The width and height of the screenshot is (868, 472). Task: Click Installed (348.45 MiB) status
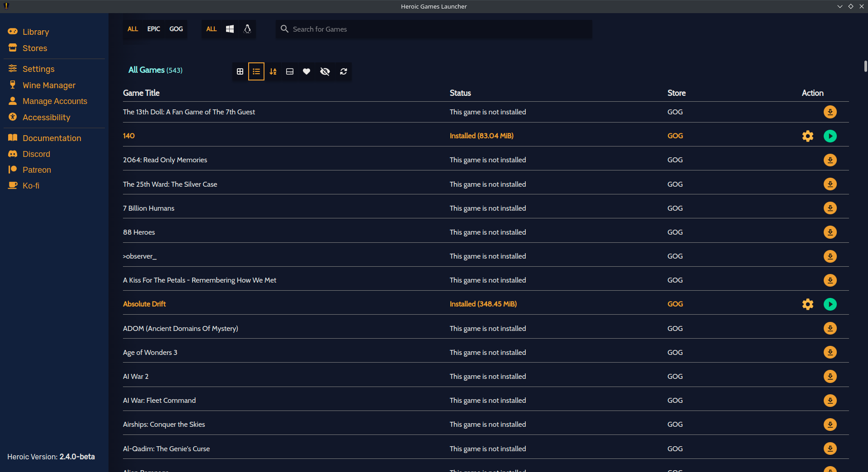coord(483,304)
